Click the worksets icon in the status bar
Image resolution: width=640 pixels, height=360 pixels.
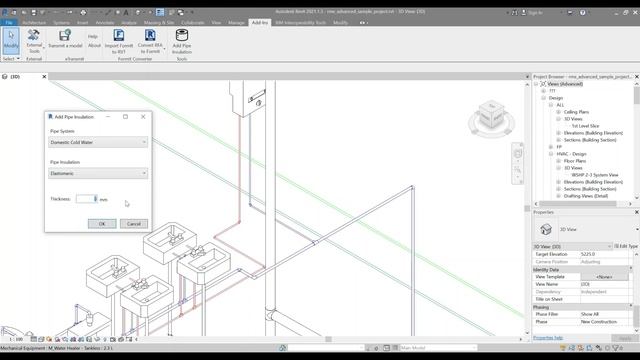(x=282, y=348)
